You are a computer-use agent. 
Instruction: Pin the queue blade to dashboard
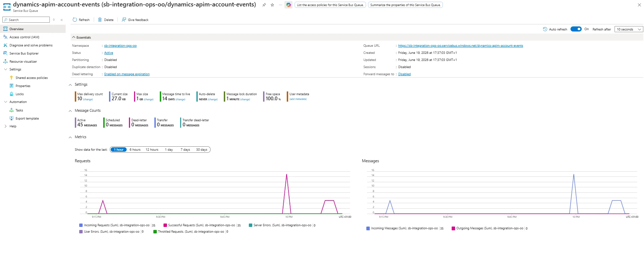pyautogui.click(x=264, y=5)
